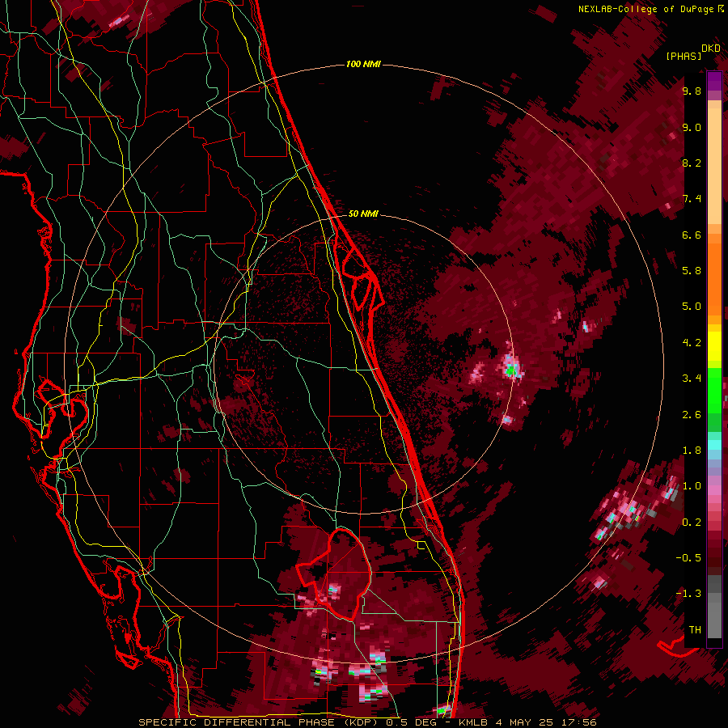
Task: Click the 5.0 scale value
Action: pyautogui.click(x=692, y=307)
